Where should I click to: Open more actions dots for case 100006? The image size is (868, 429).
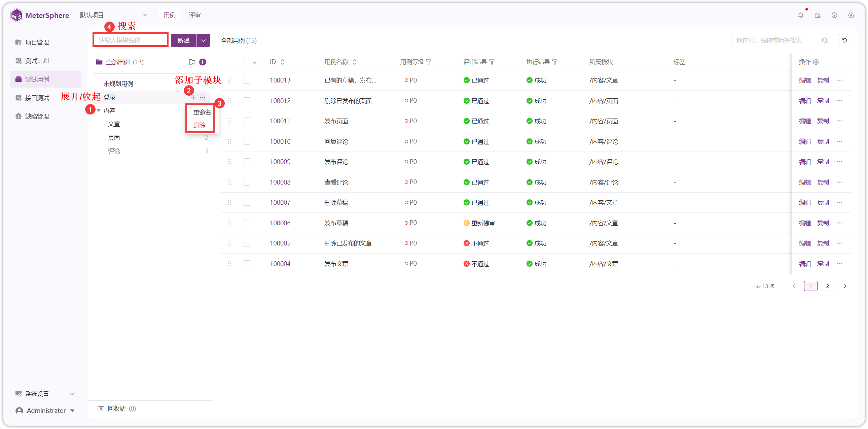click(839, 223)
